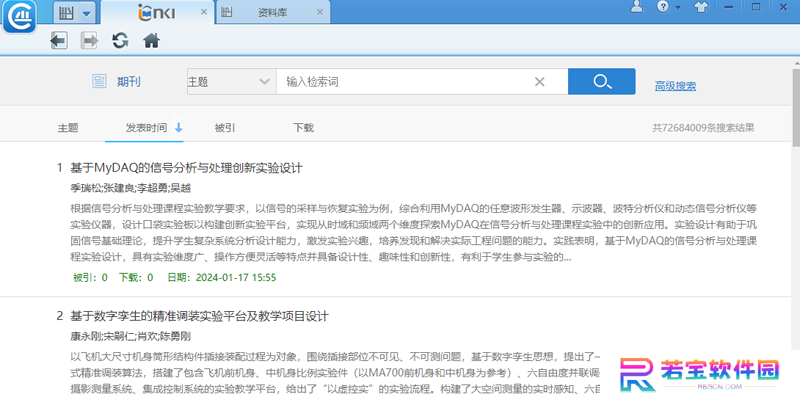The height and width of the screenshot is (400, 800).
Task: Sort results by 主题
Action: (68, 128)
